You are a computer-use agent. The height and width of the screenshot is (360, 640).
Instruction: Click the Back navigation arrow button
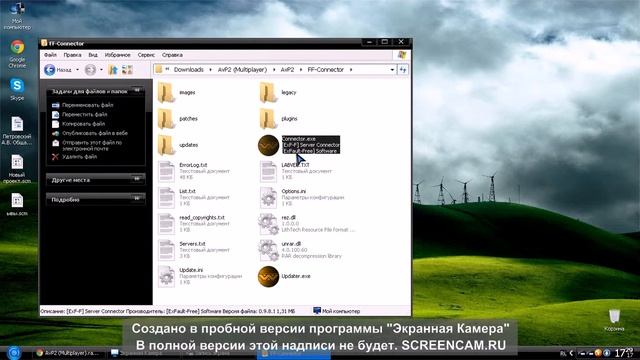pos(50,70)
